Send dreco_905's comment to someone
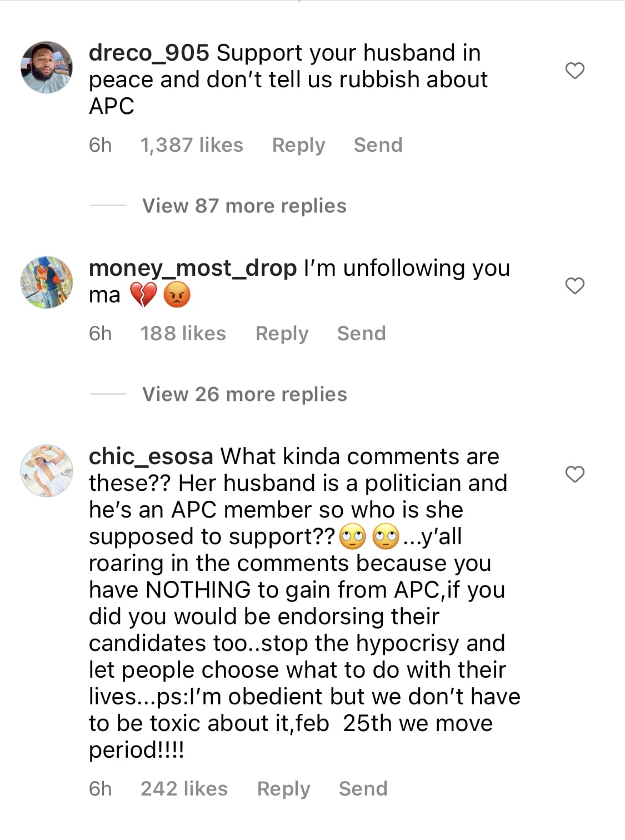 point(378,145)
